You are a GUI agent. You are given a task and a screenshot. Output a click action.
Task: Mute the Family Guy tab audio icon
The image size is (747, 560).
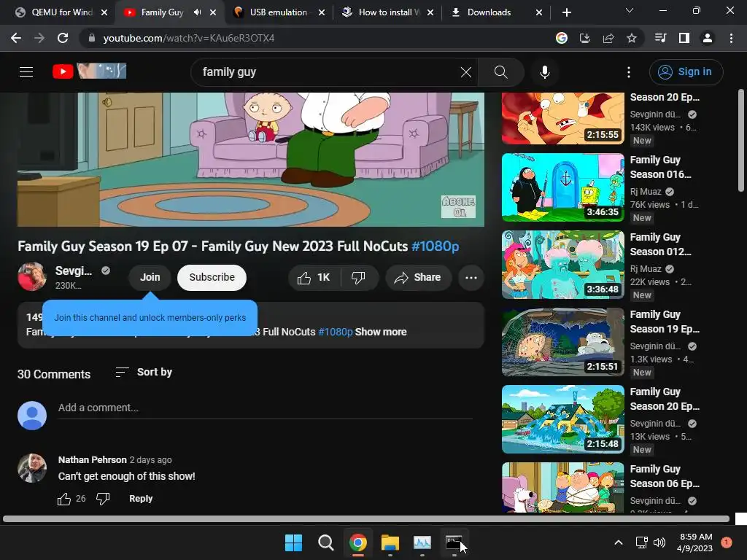click(x=197, y=12)
